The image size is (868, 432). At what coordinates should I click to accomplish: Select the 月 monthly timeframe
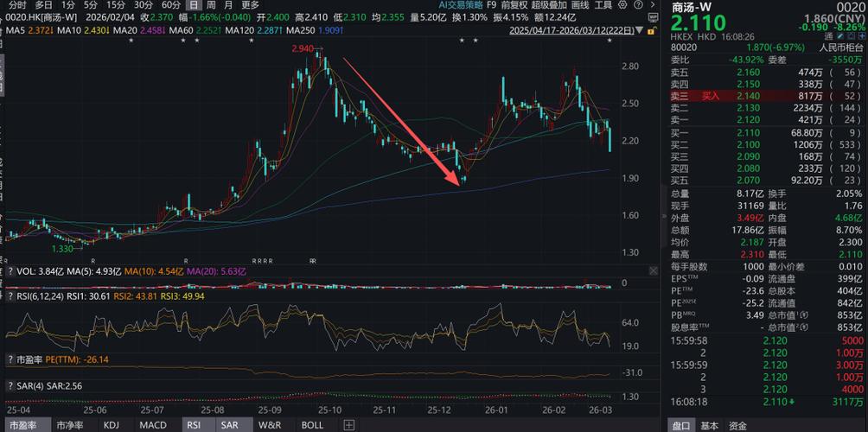pos(229,5)
